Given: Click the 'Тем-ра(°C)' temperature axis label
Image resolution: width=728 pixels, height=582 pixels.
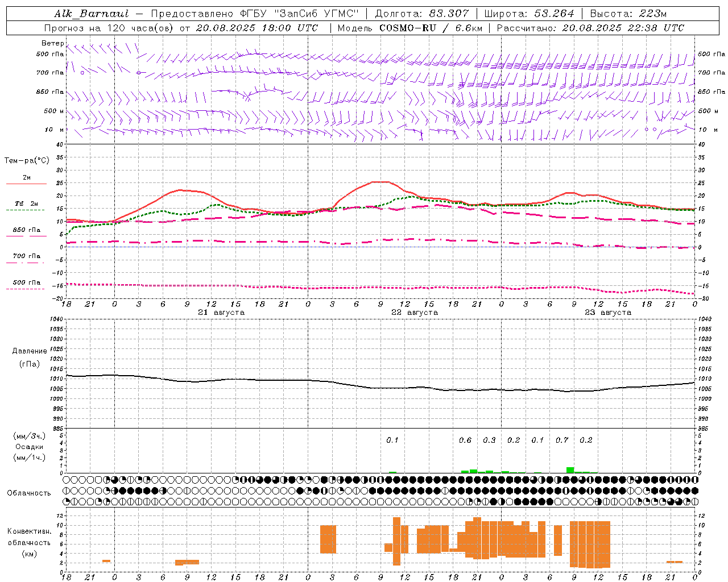Looking at the screenshot, I should (x=27, y=161).
